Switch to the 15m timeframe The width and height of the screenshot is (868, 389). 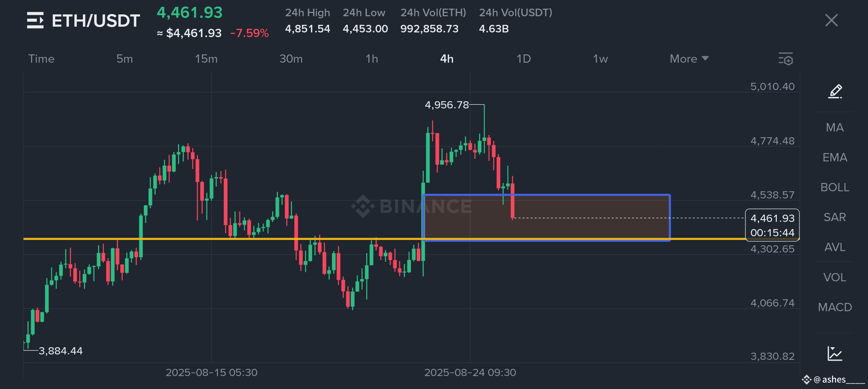point(206,59)
